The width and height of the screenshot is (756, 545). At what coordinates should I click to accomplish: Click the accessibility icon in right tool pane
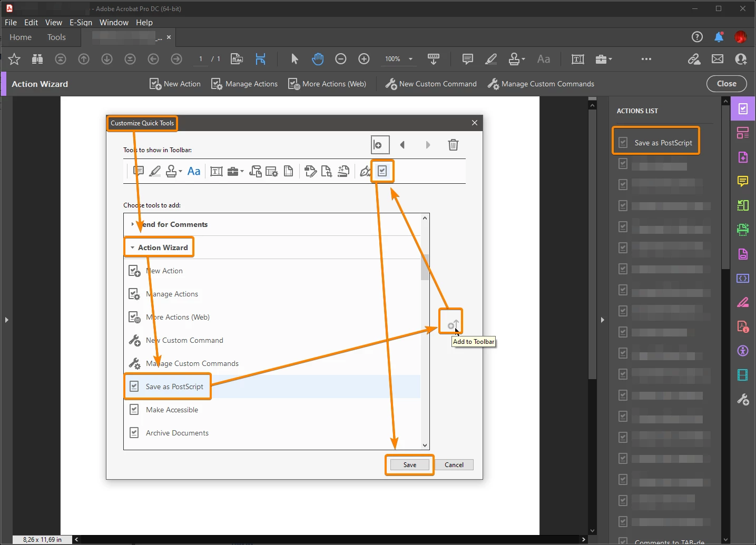click(743, 351)
